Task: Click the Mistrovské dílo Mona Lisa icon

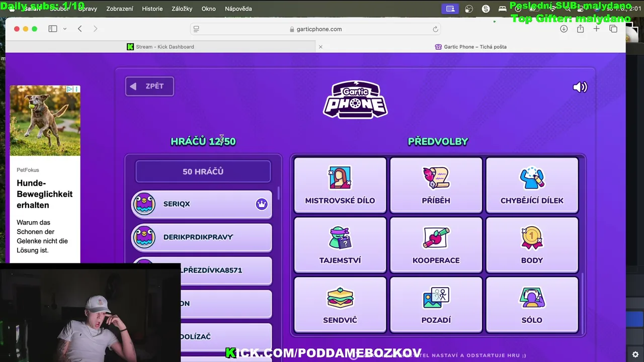Action: (340, 178)
